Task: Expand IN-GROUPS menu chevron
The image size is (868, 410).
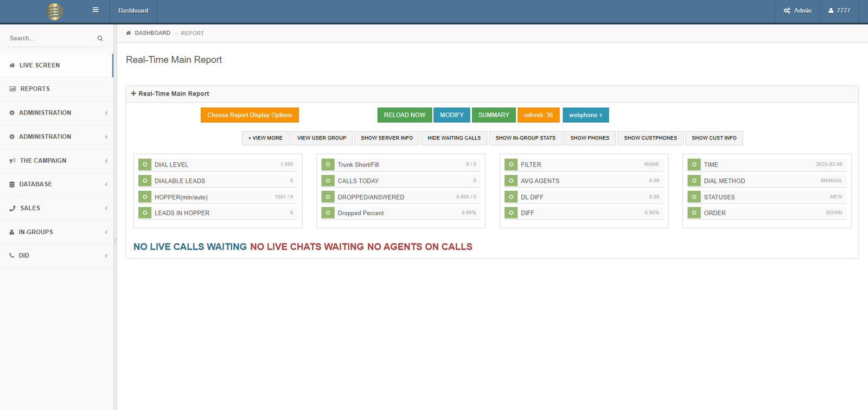Action: (x=106, y=232)
